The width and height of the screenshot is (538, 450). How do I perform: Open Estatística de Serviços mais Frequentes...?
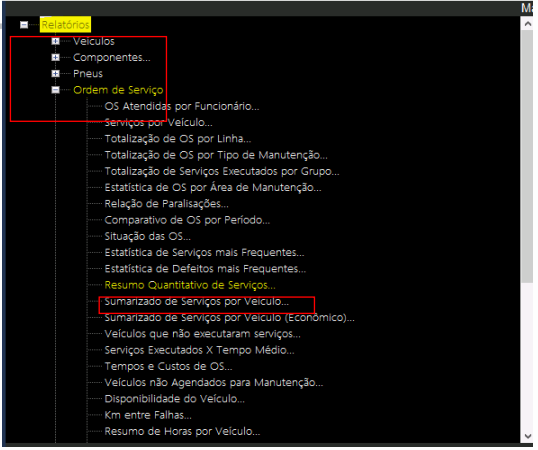tap(204, 252)
